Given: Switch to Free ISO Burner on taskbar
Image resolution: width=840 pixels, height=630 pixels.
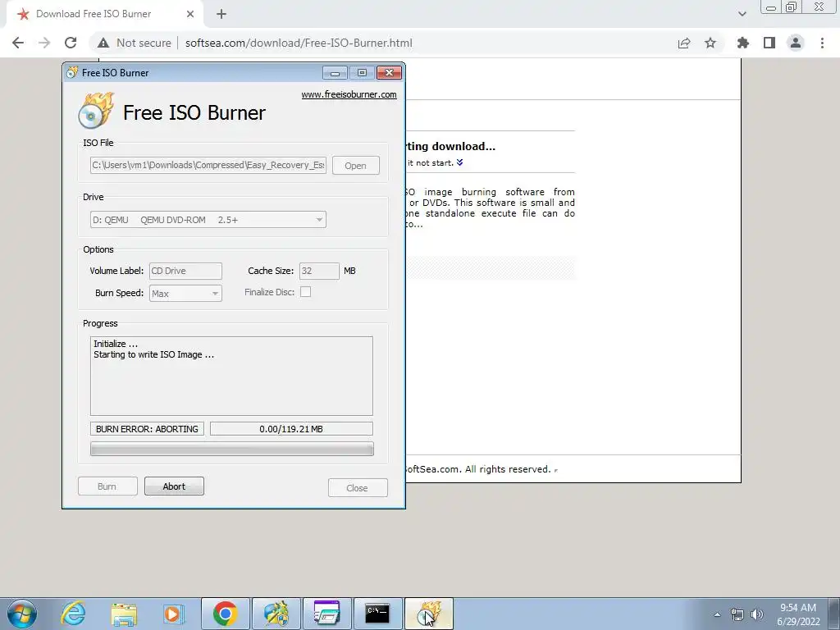Looking at the screenshot, I should pos(429,614).
